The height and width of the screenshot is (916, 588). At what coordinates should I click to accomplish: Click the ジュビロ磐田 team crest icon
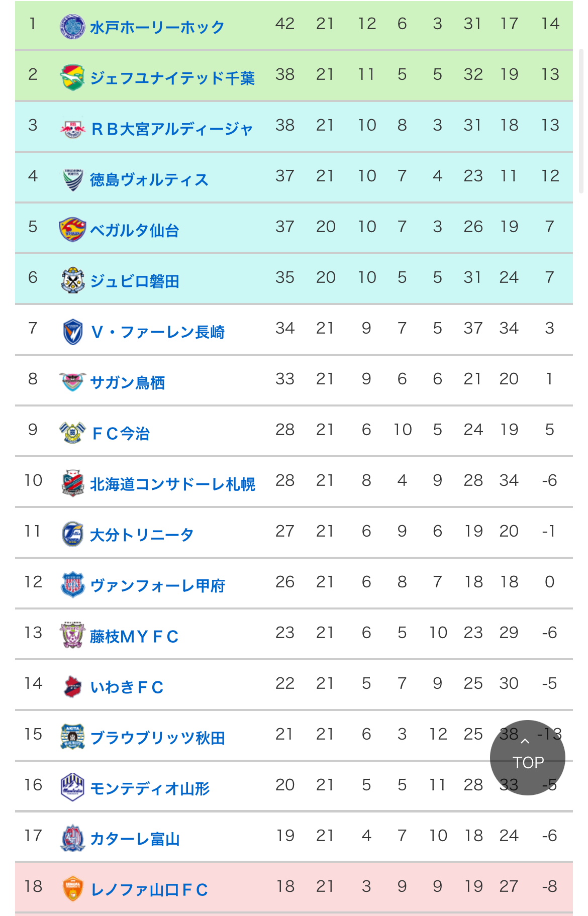click(x=72, y=280)
